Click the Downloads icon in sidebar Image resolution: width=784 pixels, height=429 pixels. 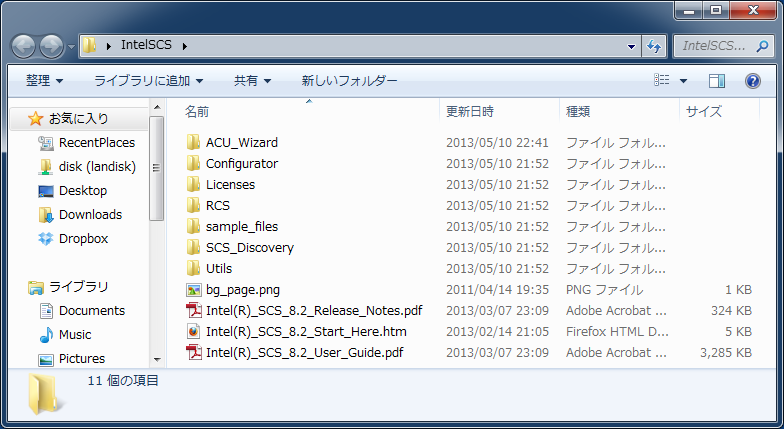(46, 215)
